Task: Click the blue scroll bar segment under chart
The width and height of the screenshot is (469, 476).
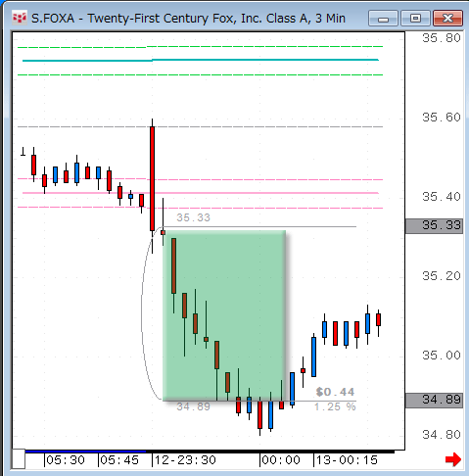Action: (x=85, y=452)
